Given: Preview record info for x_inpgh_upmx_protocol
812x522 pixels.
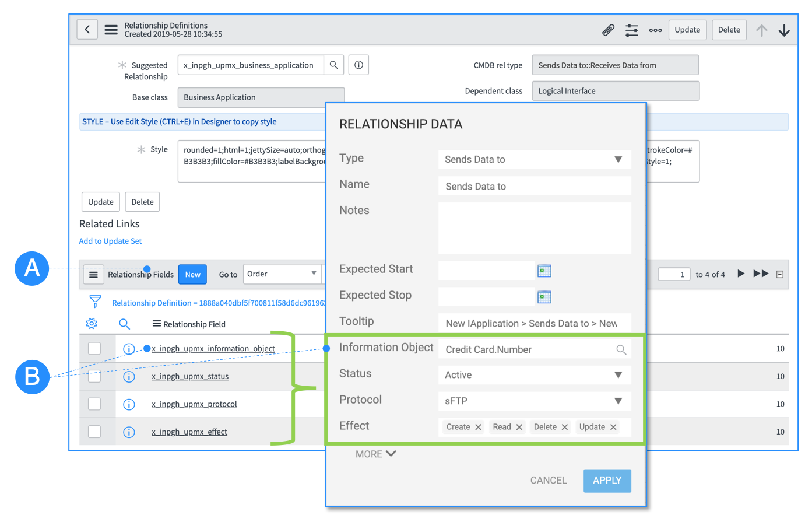Looking at the screenshot, I should click(129, 404).
